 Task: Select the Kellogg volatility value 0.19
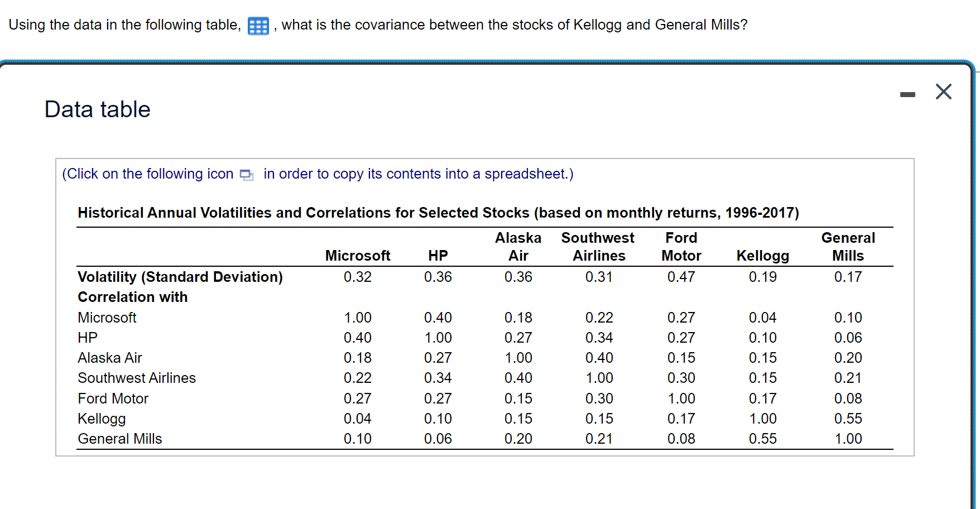tap(762, 277)
